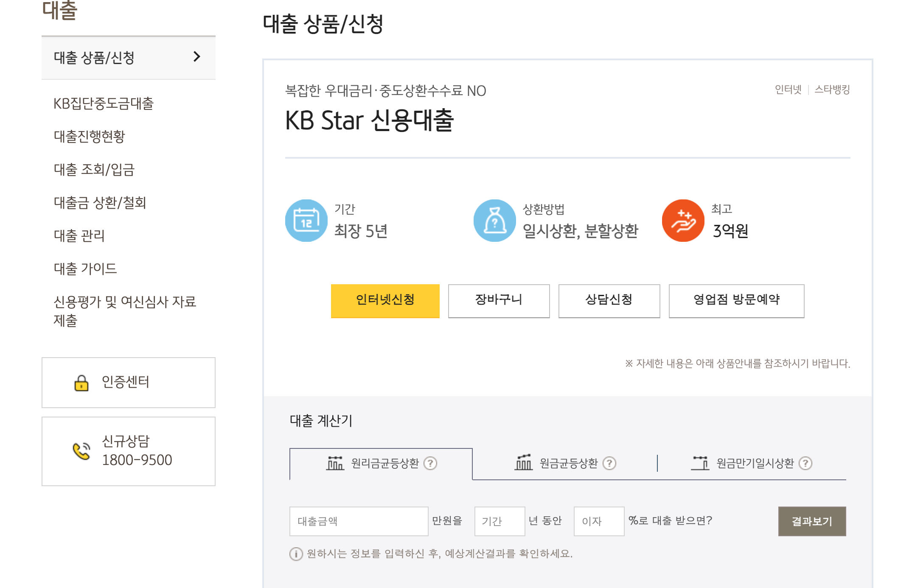The image size is (898, 588).
Task: Open help tooltip for 원금만기일시상환
Action: pyautogui.click(x=805, y=463)
